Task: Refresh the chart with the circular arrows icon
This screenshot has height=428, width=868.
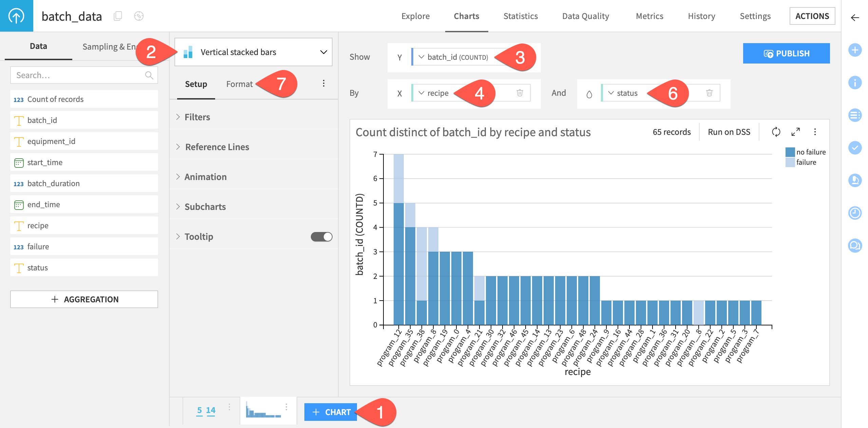Action: [x=777, y=132]
